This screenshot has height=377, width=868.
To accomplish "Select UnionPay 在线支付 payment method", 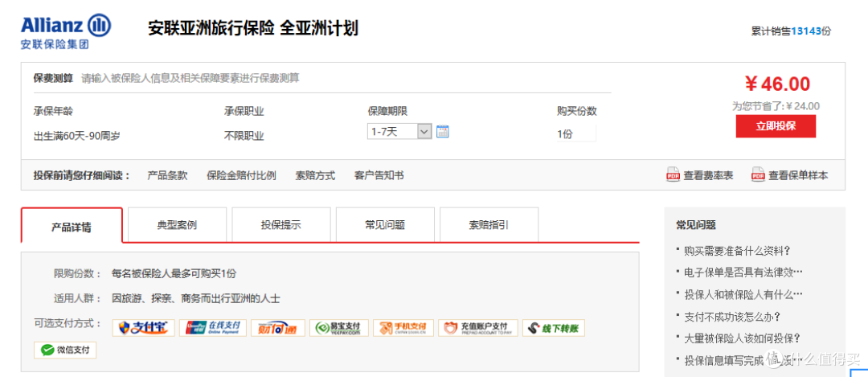I will (x=212, y=328).
